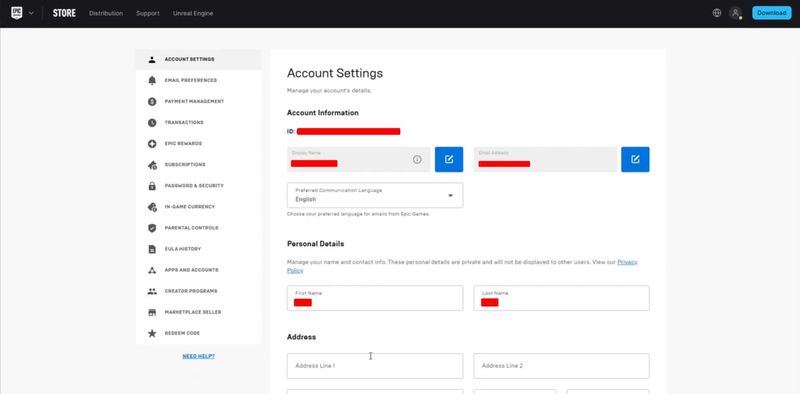Expand Preferred Communication Language dropdown

pos(375,195)
